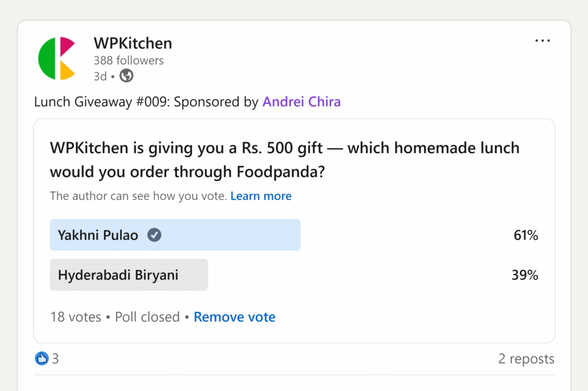588x391 pixels.
Task: Click the 61% result percentage
Action: point(525,235)
